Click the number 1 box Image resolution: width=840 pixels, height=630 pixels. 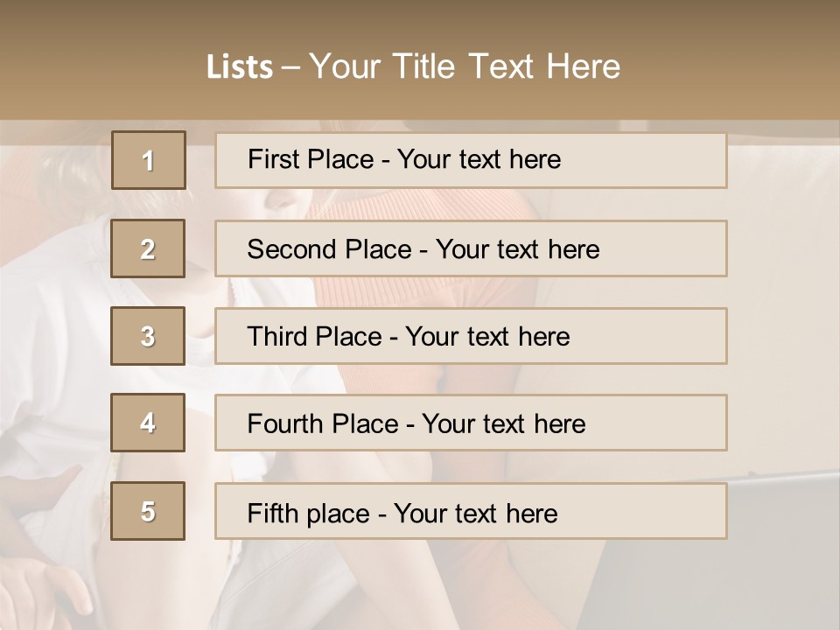[x=149, y=160]
